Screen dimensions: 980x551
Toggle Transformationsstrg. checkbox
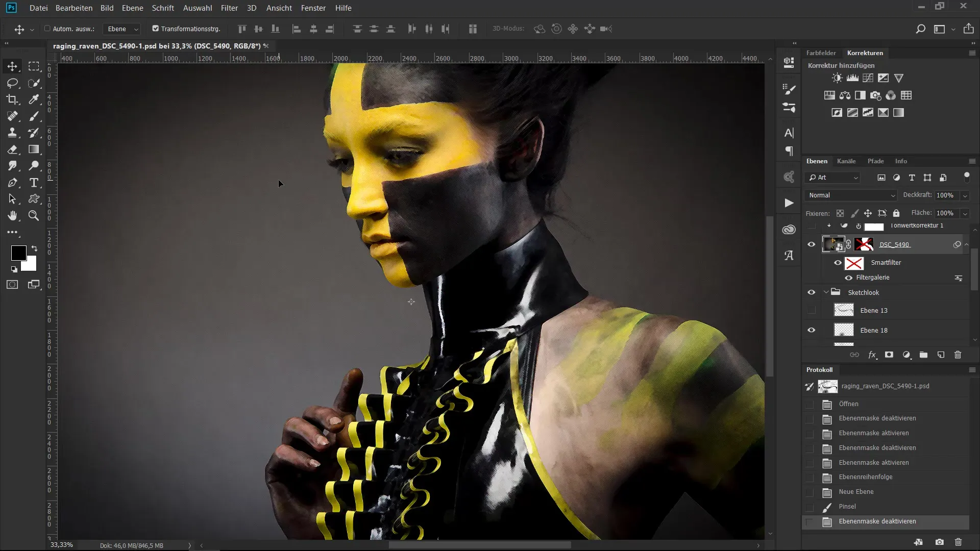pos(156,29)
